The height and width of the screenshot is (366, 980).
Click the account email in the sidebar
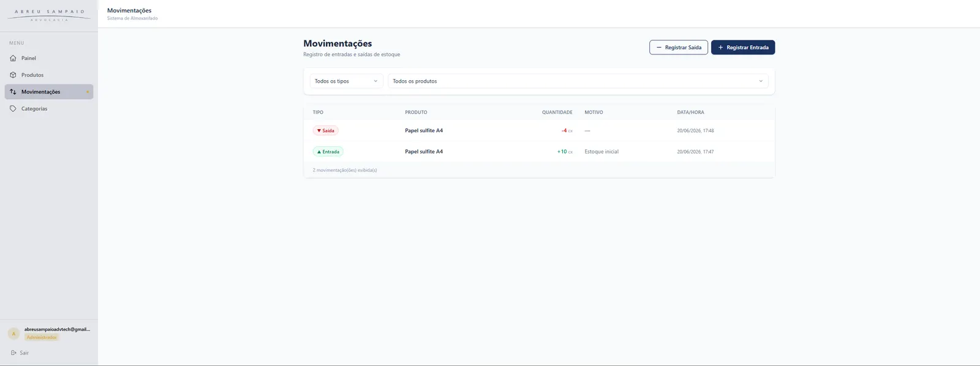pyautogui.click(x=57, y=329)
